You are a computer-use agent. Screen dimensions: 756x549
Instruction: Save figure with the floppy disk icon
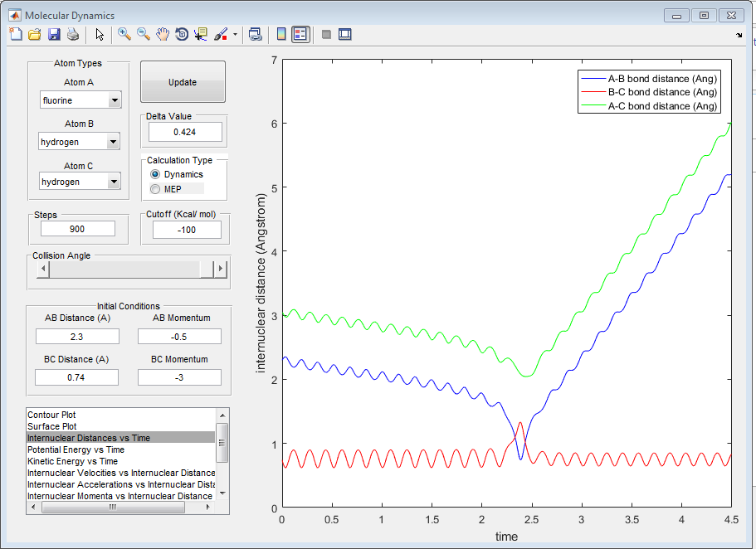point(54,34)
